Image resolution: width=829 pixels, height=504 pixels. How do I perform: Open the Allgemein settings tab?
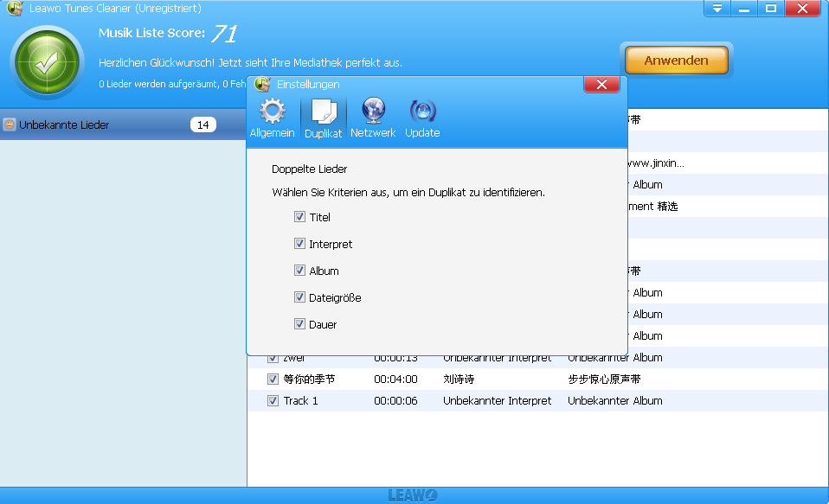click(272, 118)
